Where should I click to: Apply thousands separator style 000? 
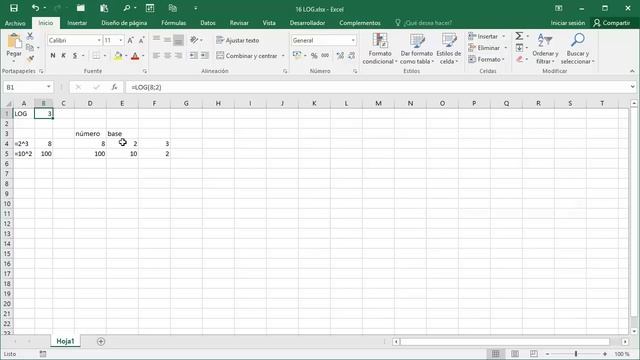(x=325, y=56)
